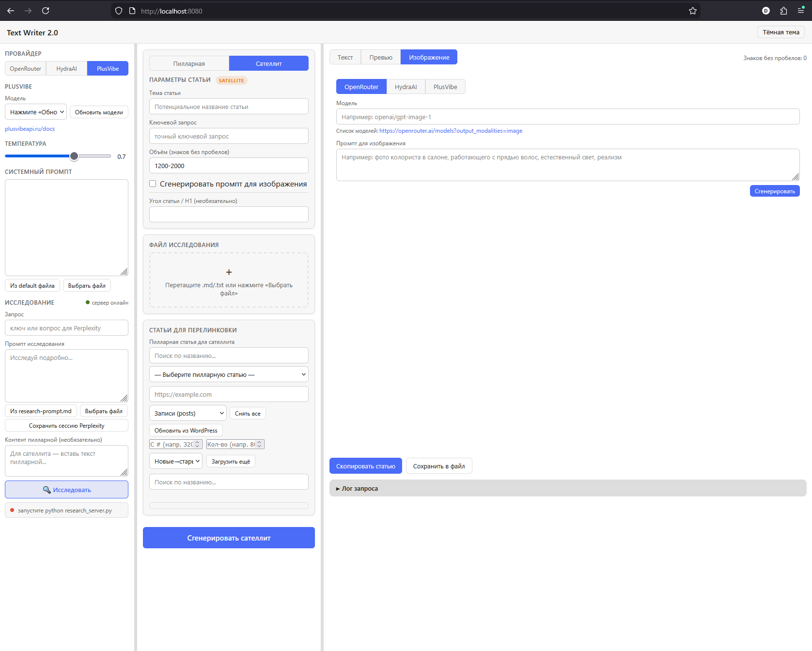Viewport: 812px width, 651px height.
Task: Open the OpenRouter image models list link
Action: coord(451,131)
